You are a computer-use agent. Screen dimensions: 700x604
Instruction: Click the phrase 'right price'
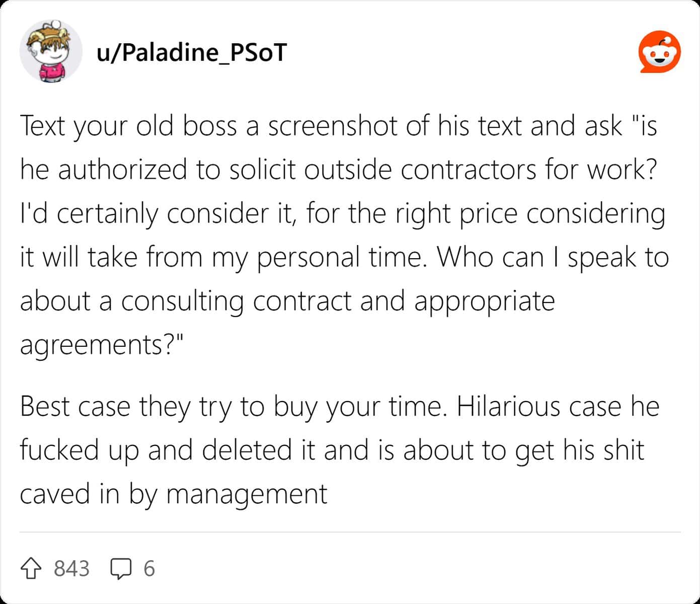pos(456,214)
